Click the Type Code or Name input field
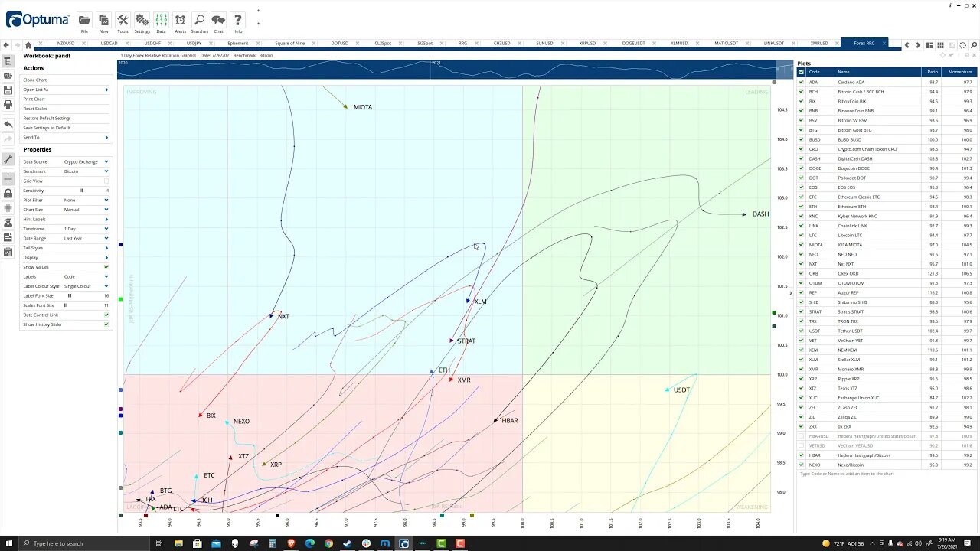 point(887,474)
